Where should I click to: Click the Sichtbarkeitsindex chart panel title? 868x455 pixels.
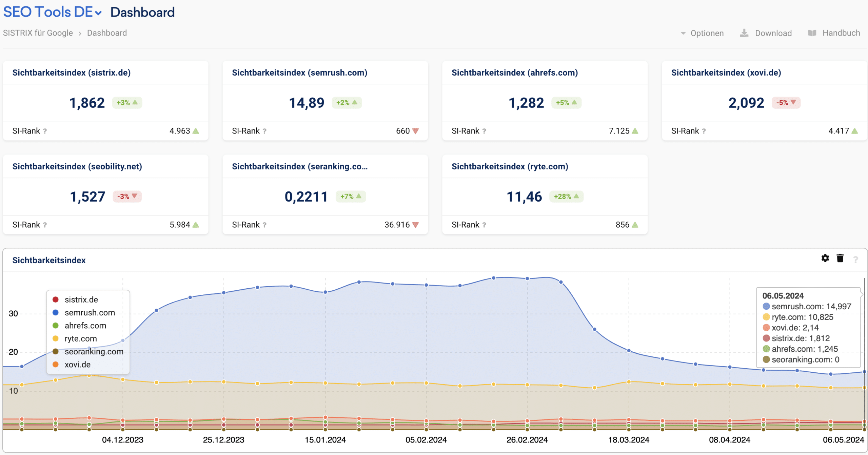pyautogui.click(x=49, y=261)
